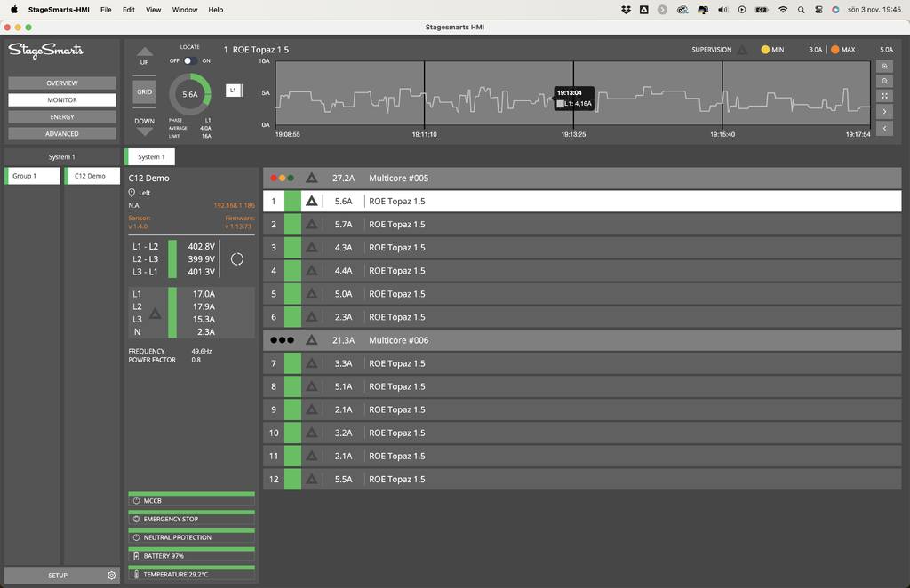Toggle supervision triangle on channel 1
The height and width of the screenshot is (588, 910).
tap(312, 202)
